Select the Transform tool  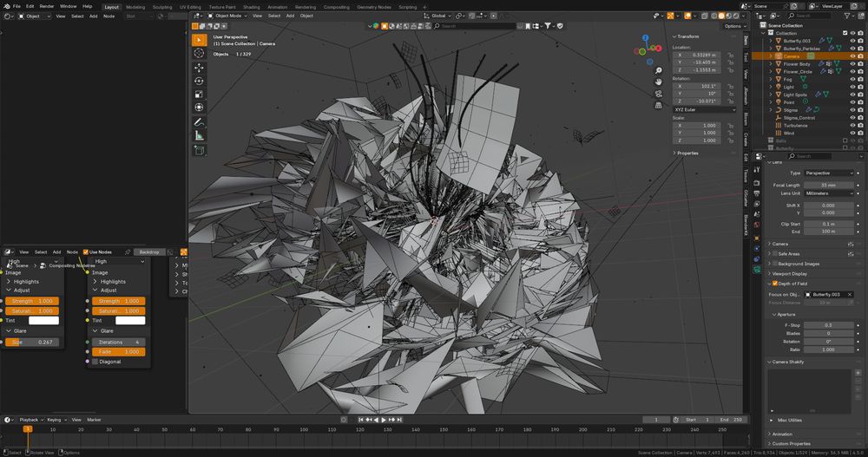click(x=200, y=108)
